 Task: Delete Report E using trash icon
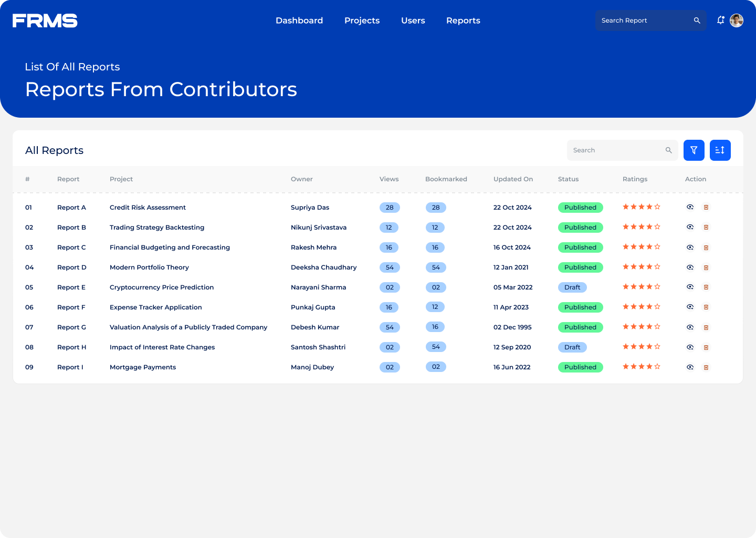pyautogui.click(x=706, y=287)
